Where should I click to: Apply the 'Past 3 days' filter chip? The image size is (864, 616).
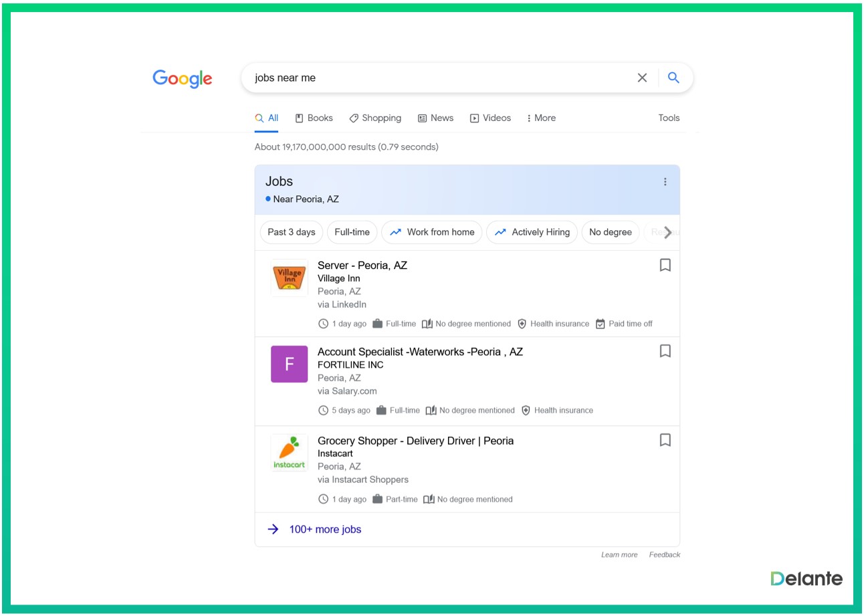tap(292, 232)
